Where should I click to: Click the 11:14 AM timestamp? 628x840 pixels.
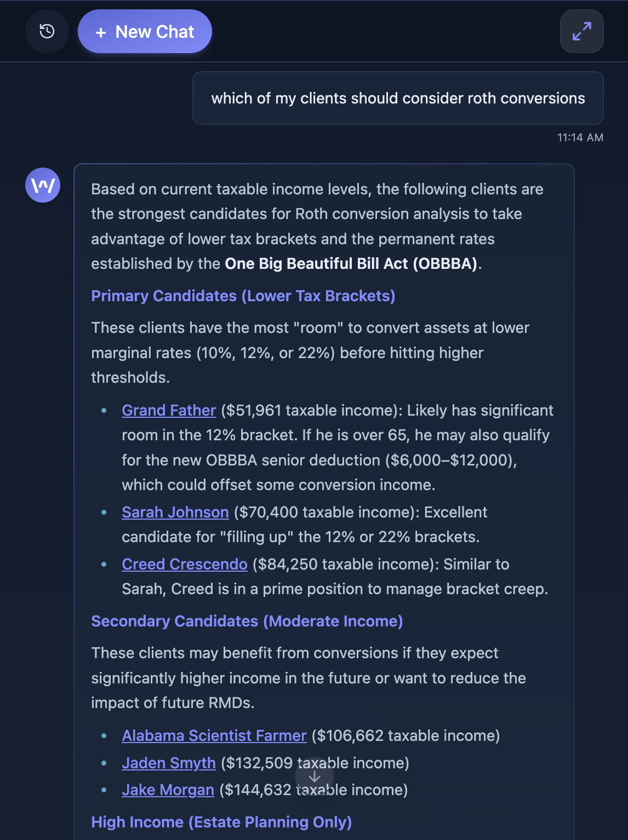[x=580, y=137]
